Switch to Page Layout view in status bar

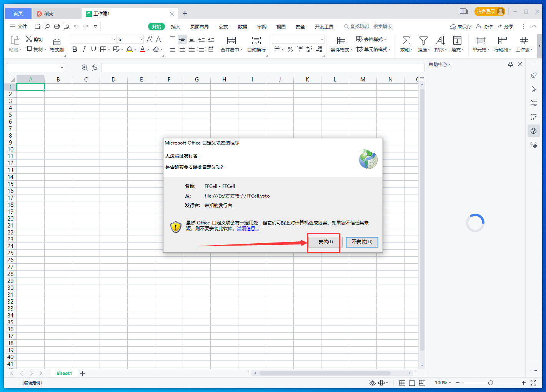point(412,383)
